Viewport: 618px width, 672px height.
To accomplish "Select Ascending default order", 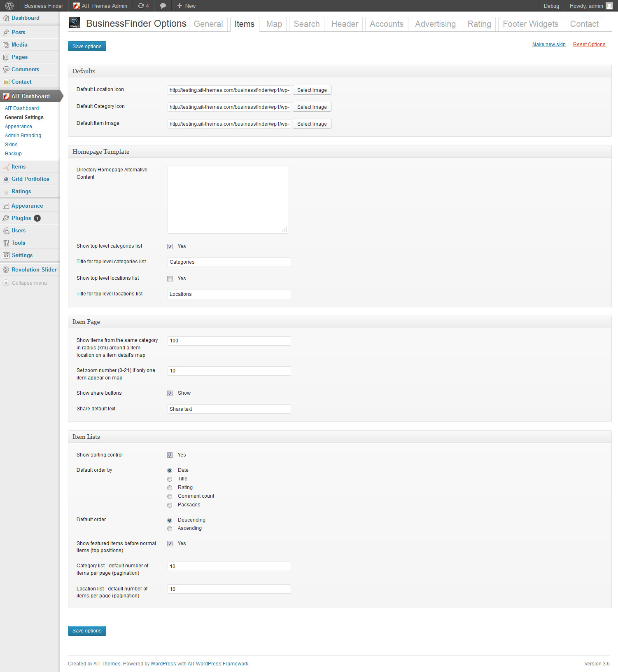I will tap(170, 529).
